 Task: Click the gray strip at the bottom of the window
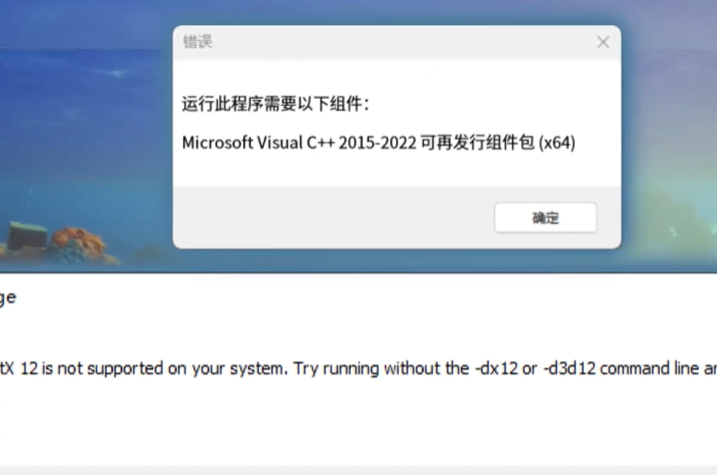(358, 470)
